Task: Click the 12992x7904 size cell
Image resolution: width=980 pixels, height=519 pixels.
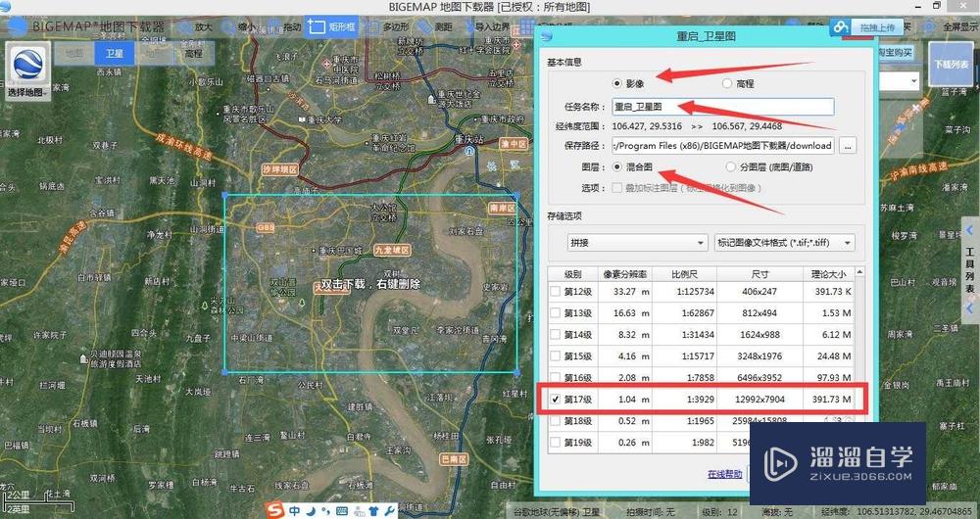Action: pyautogui.click(x=760, y=400)
